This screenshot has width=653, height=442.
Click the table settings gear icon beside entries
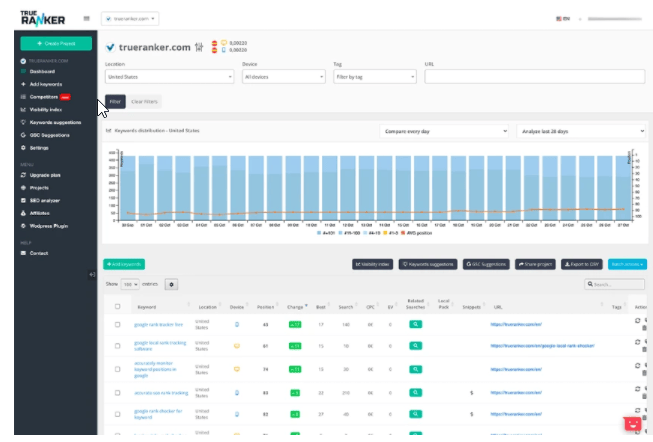click(x=171, y=284)
